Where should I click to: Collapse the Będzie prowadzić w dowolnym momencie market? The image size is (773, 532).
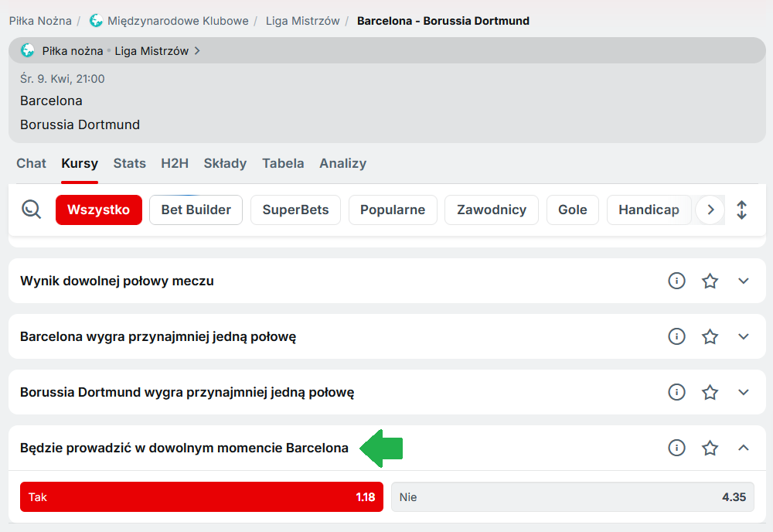tap(744, 448)
